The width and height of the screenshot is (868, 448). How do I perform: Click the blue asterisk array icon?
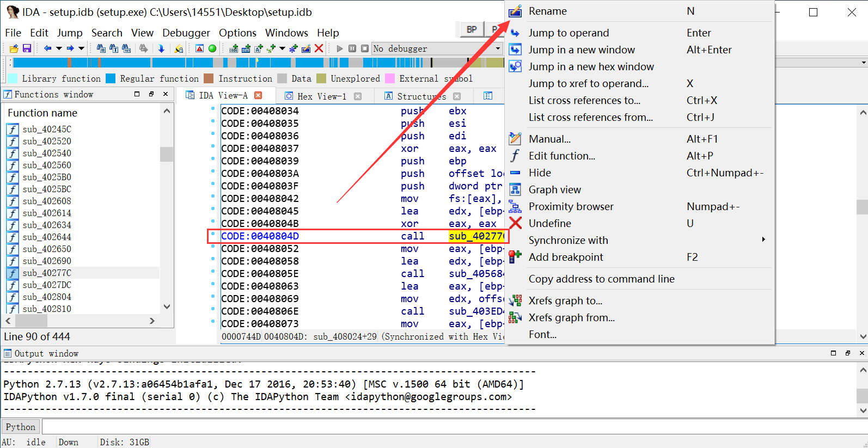pyautogui.click(x=294, y=48)
